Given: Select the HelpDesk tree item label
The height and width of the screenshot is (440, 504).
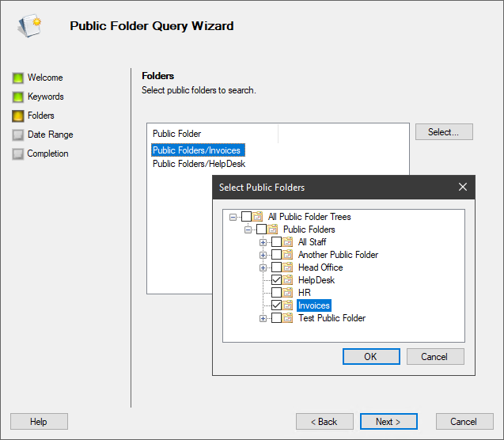Looking at the screenshot, I should pos(316,280).
